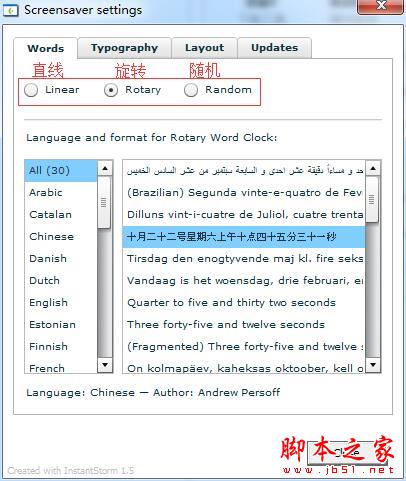Switch to the Typography tab
406x481 pixels.
[x=124, y=48]
